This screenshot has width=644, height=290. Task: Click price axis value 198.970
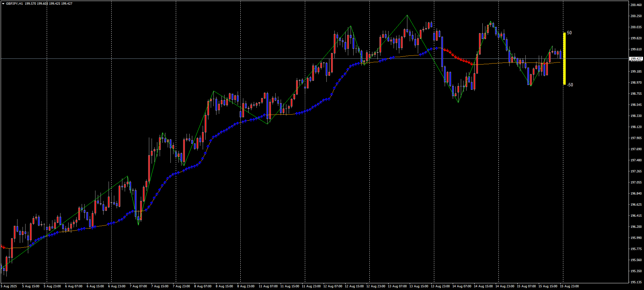point(636,83)
